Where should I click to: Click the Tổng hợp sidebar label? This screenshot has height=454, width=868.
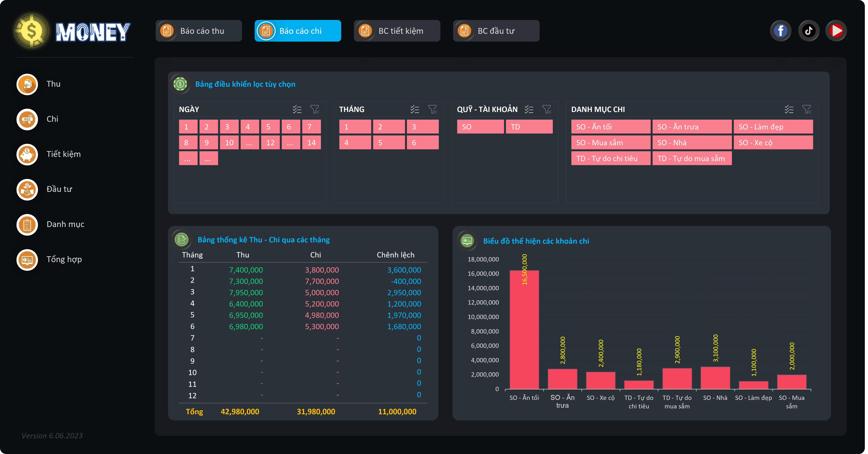point(64,259)
